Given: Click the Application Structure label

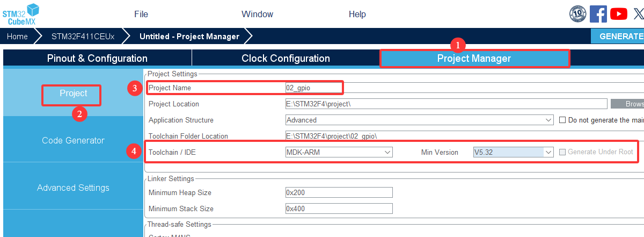Looking at the screenshot, I should click(x=181, y=120).
